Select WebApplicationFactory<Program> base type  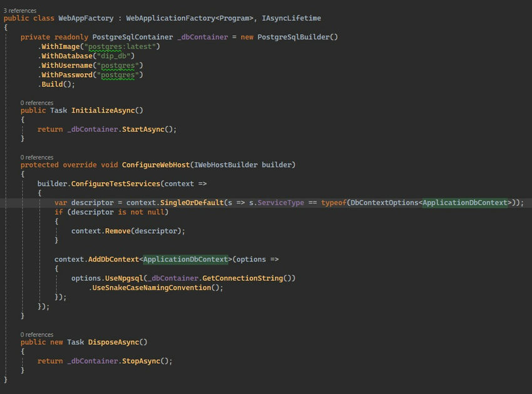click(x=190, y=18)
